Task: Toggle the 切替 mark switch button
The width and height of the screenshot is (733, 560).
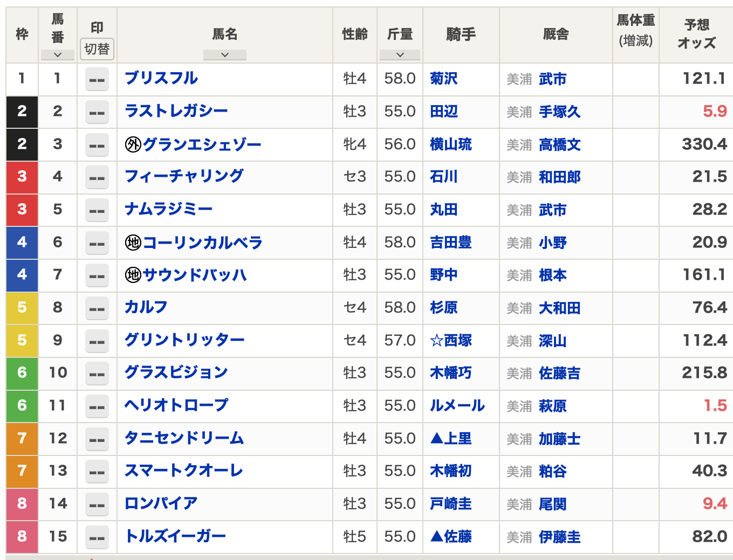Action: 97,49
